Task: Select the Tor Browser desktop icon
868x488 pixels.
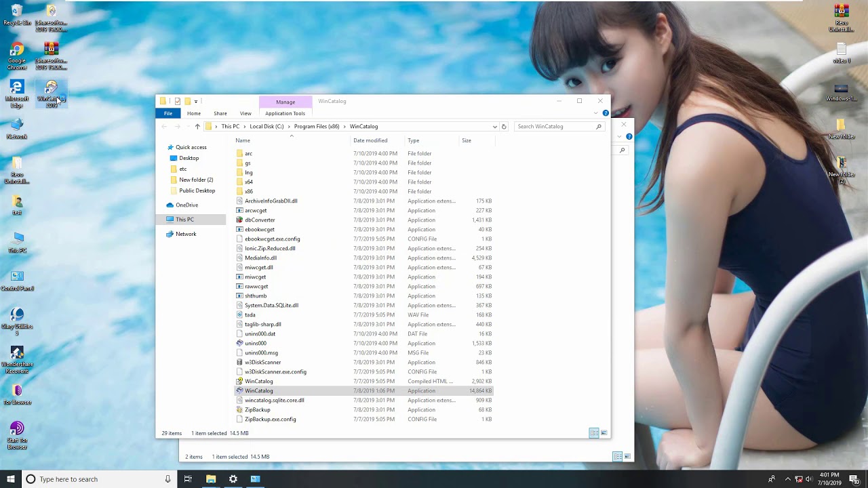Action: click(x=17, y=394)
